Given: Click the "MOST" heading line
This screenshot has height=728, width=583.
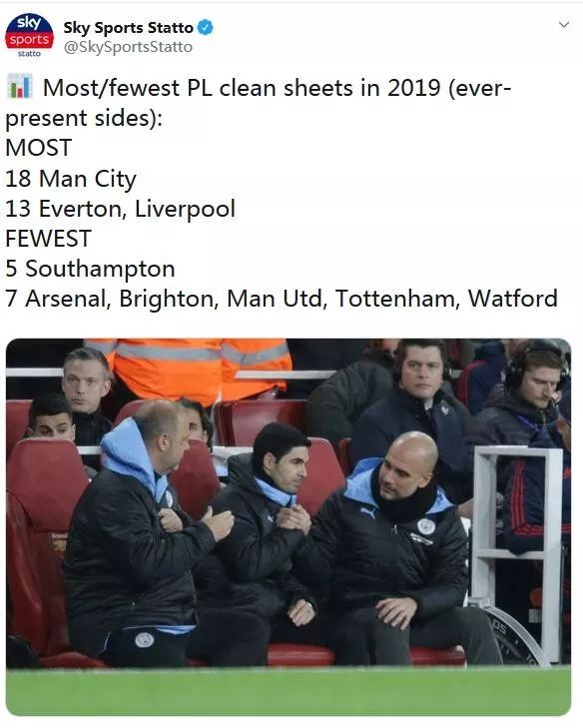Looking at the screenshot, I should click(39, 148).
